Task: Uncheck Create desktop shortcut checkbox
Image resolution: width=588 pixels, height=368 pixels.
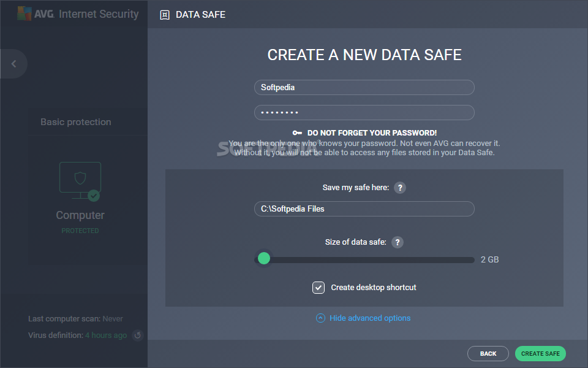Action: (x=318, y=288)
